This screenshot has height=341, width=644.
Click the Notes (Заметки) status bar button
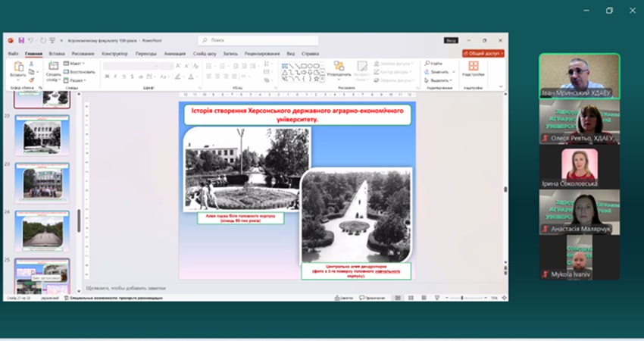(x=344, y=298)
